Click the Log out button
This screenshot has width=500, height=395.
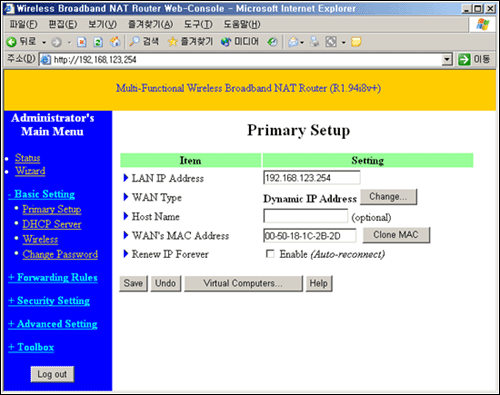52,374
